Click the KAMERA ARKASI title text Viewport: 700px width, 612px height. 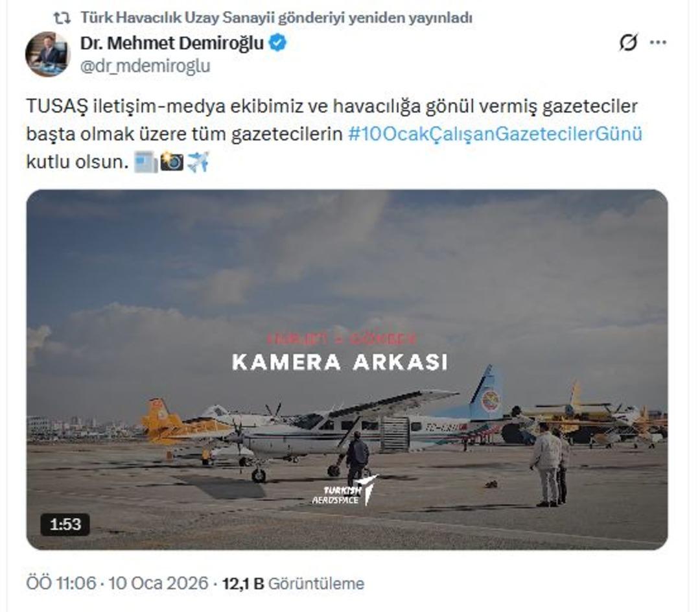(x=340, y=362)
